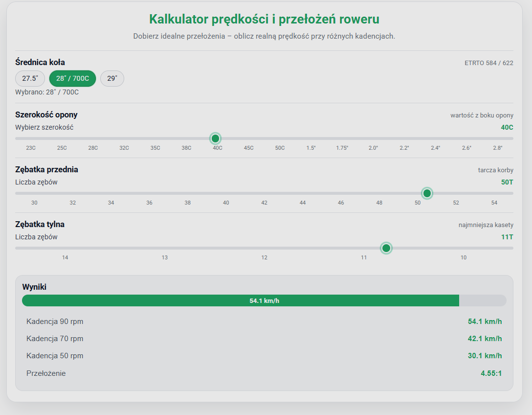
Task: Click the green 54.1 km/h speed bar
Action: pos(241,300)
